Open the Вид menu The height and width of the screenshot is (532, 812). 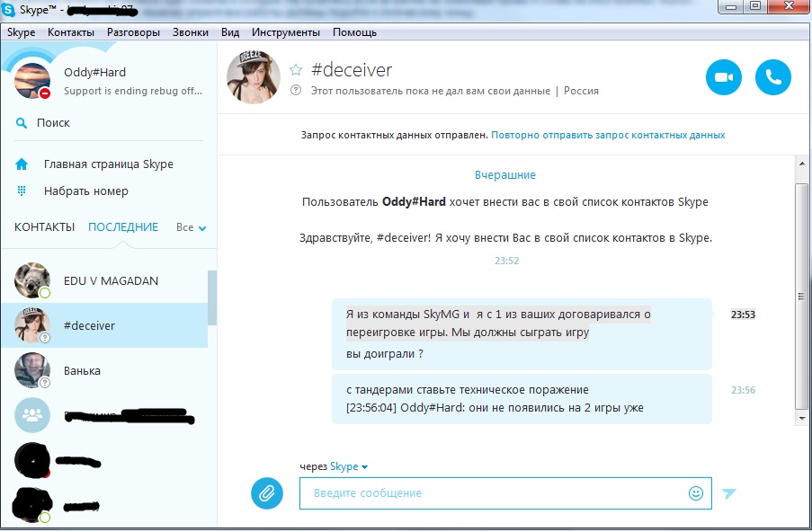(230, 32)
